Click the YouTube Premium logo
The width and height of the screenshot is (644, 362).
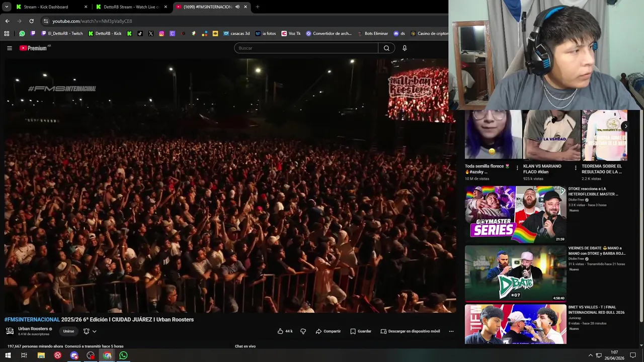[x=34, y=48]
